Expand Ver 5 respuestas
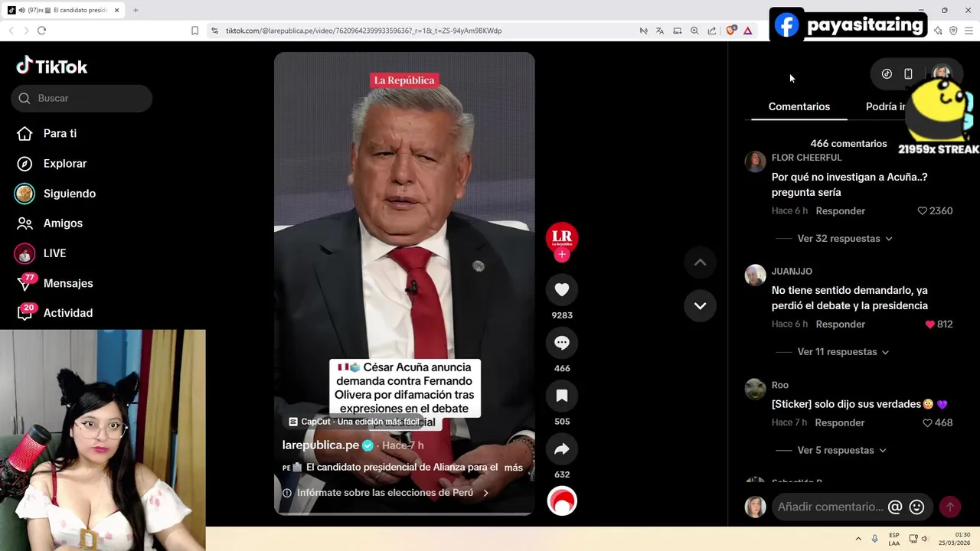This screenshot has height=551, width=980. click(x=842, y=451)
